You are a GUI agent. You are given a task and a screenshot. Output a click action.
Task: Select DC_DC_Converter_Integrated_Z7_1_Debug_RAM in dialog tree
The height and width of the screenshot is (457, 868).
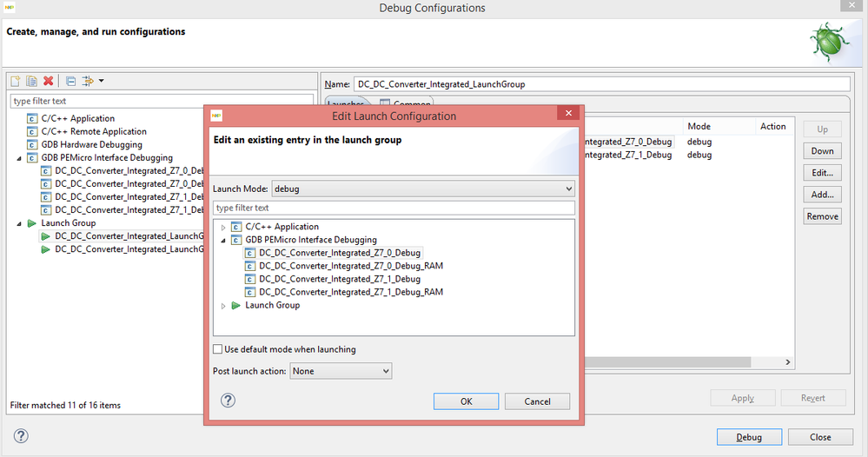[351, 292]
